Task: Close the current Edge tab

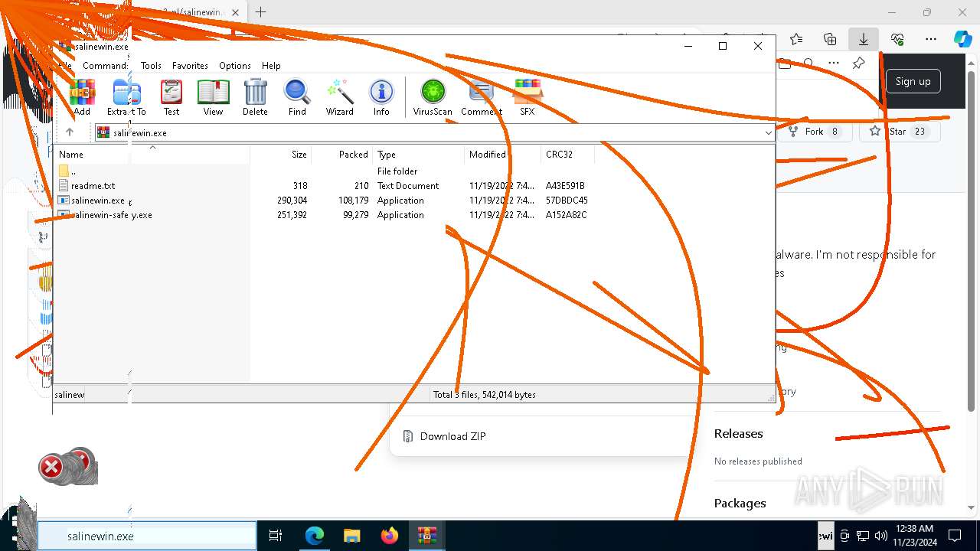Action: tap(236, 12)
